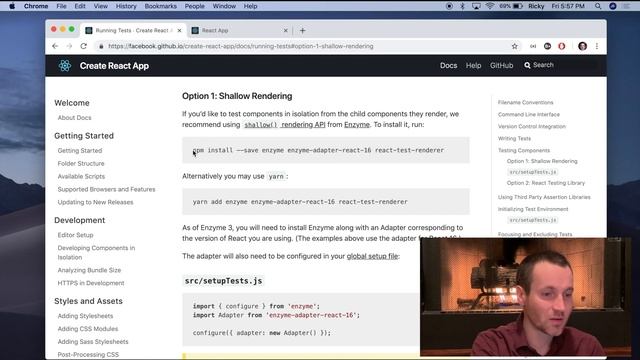
Task: Jump to Filename Conventions section
Action: tap(525, 102)
